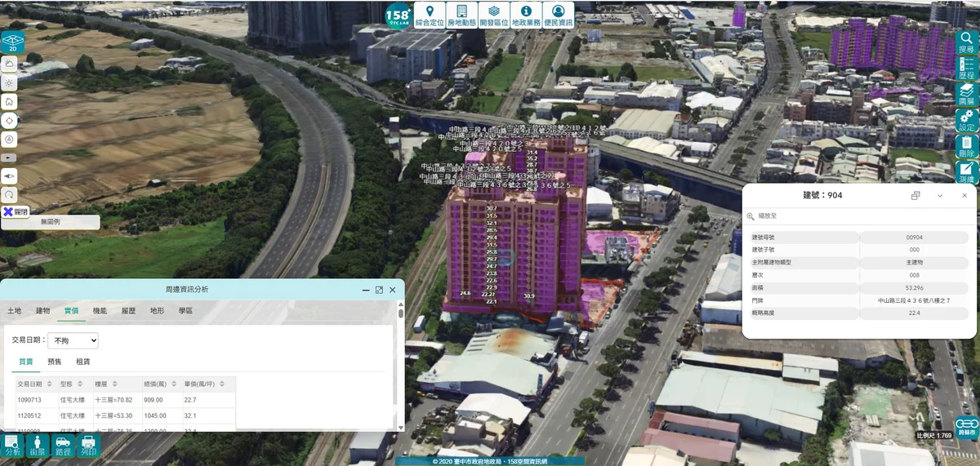Select the 實價 tab in analysis panel
This screenshot has width=980, height=466.
[71, 311]
